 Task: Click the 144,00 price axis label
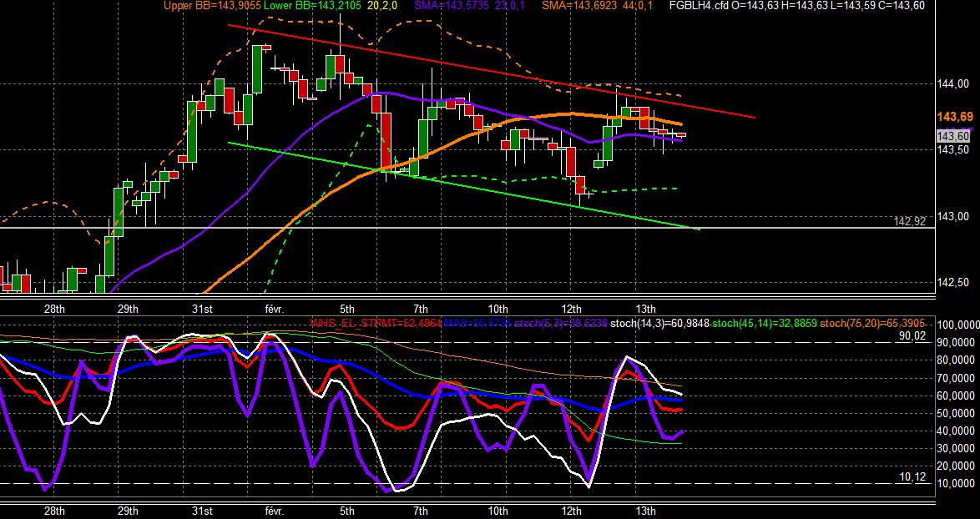953,83
